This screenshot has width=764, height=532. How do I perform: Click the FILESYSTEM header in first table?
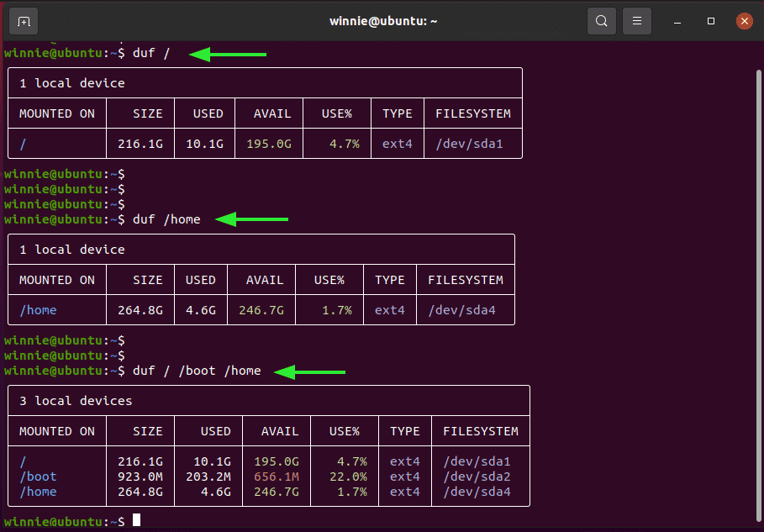click(x=473, y=113)
